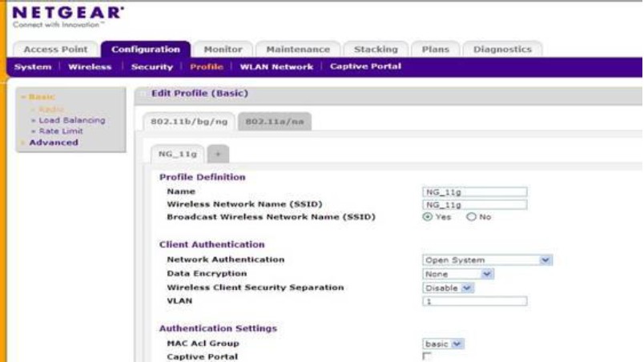644x362 pixels.
Task: Open the Maintenance tab
Action: pos(298,49)
